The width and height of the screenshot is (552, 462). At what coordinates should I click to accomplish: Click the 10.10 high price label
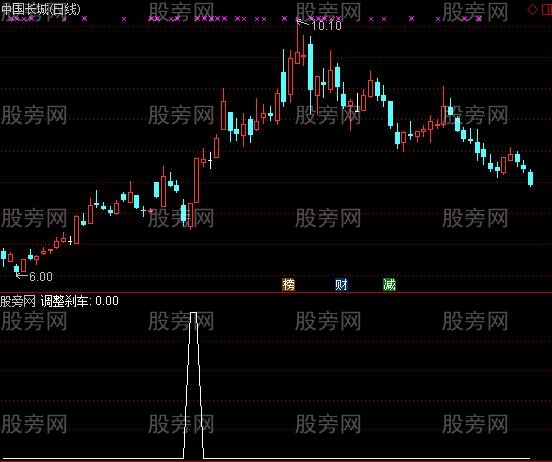pos(326,25)
